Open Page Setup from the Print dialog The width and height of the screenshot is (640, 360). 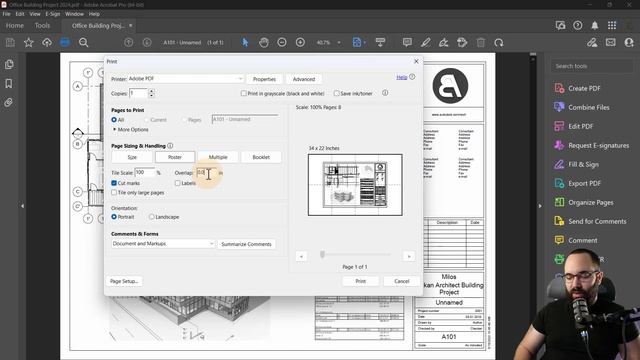click(124, 281)
